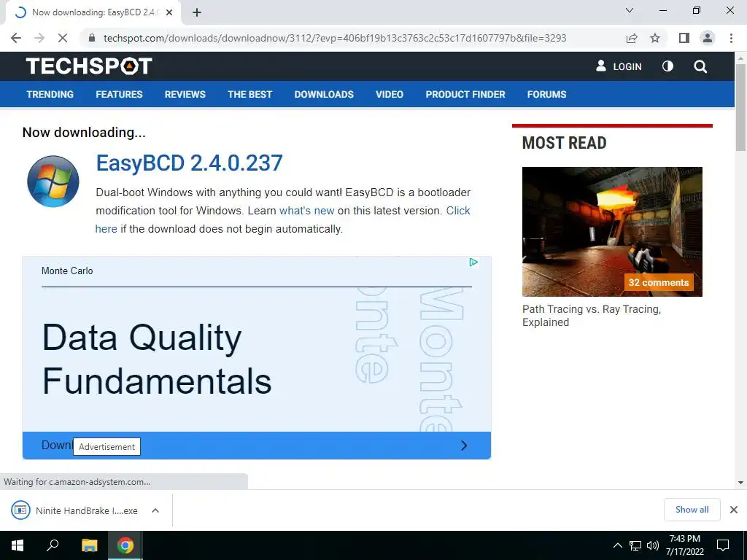Screen dimensions: 747x560
Task: Click the LOGIN user link
Action: point(619,66)
